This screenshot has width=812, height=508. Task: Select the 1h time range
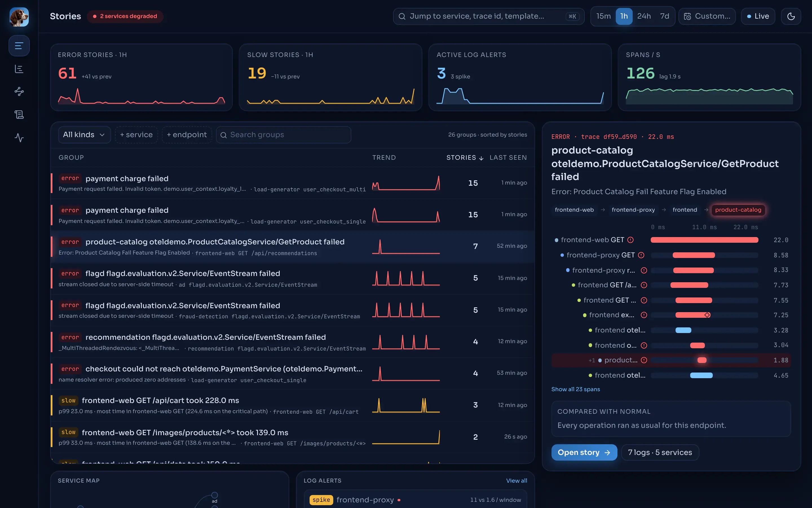click(x=624, y=16)
